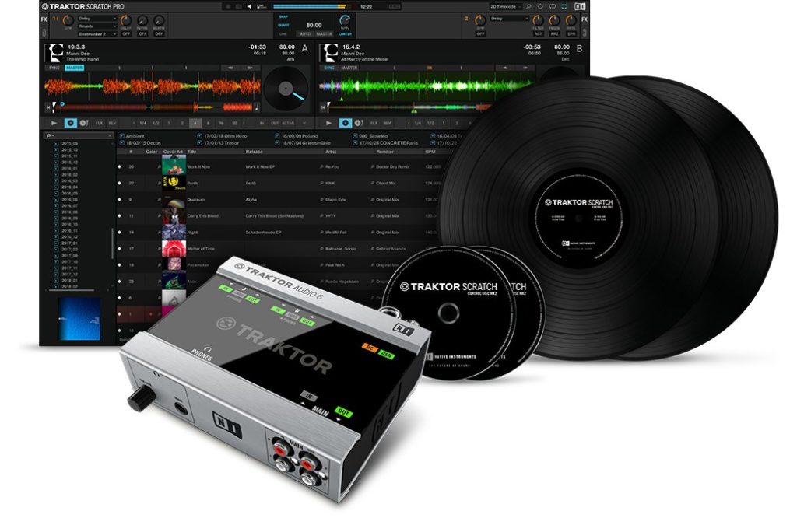Click the cruise loop icon in the header

tap(553, 7)
